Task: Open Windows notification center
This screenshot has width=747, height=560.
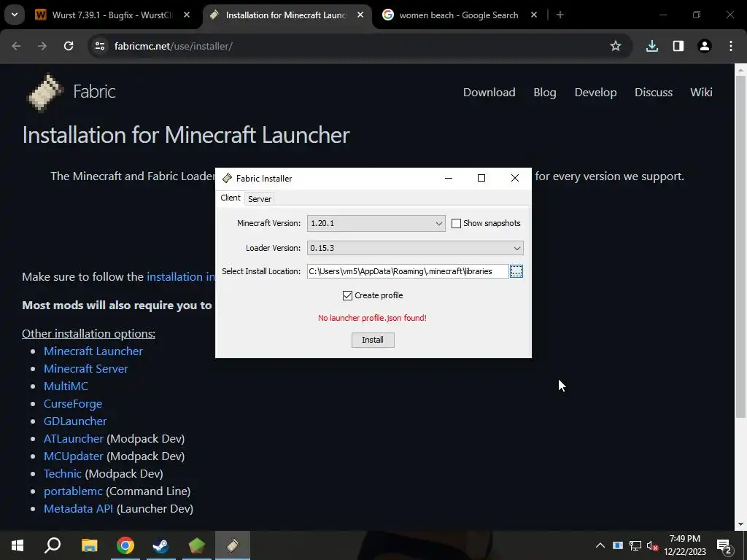Action: pyautogui.click(x=724, y=547)
